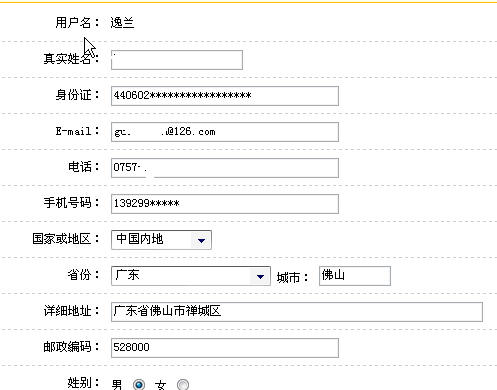Click the 电话 label
Viewport: 497px width, 390px height.
[83, 167]
